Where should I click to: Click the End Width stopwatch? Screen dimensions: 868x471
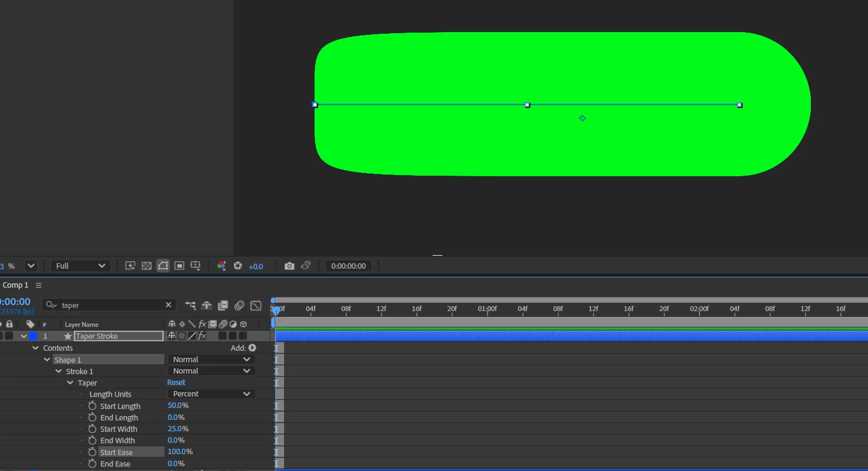[x=93, y=440]
